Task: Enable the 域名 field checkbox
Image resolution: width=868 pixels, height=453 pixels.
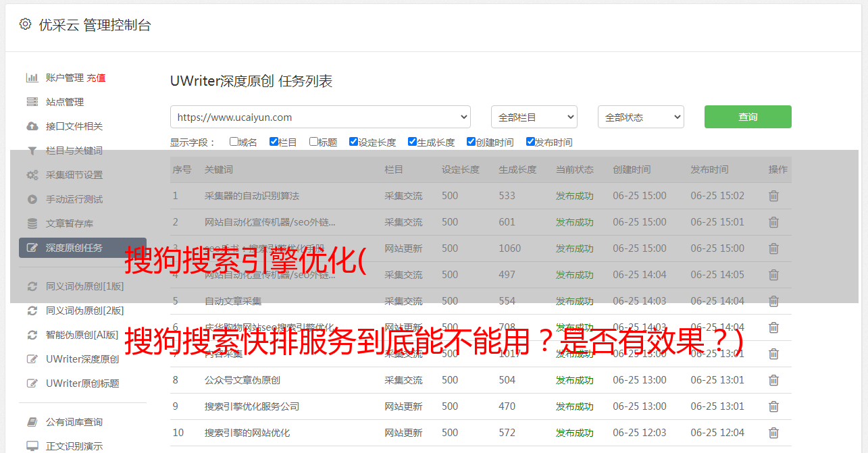Action: click(234, 142)
